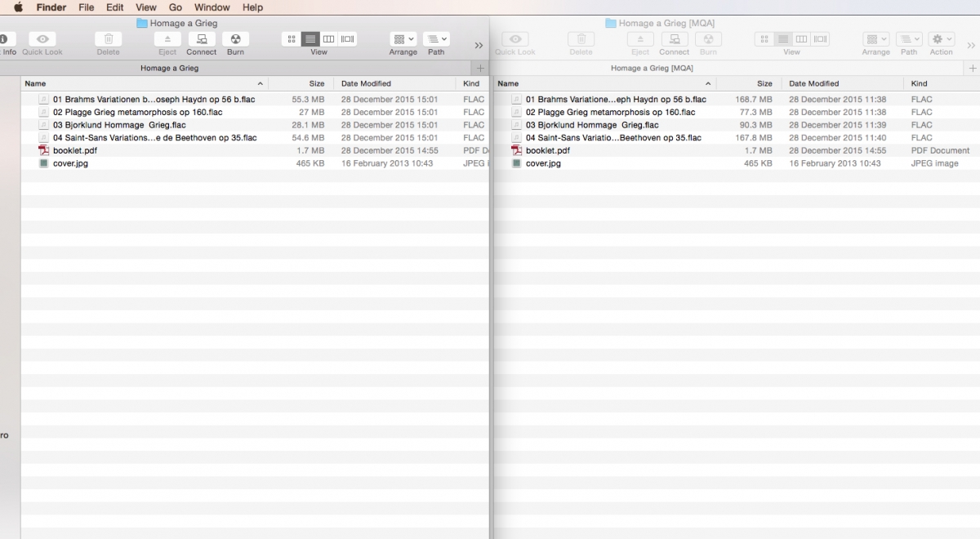The width and height of the screenshot is (980, 539).
Task: Click Eject icon in MQA window
Action: tap(640, 39)
